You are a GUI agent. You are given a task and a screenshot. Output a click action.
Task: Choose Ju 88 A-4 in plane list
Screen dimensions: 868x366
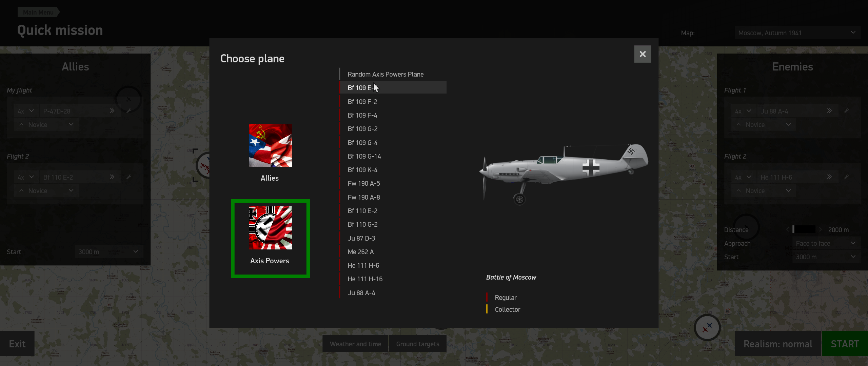tap(393, 293)
